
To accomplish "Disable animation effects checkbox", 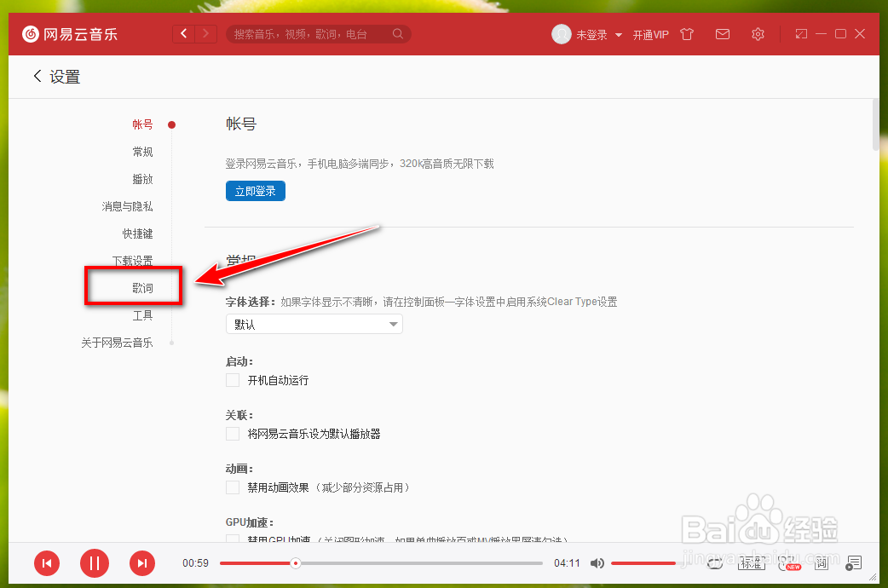I will [x=233, y=487].
